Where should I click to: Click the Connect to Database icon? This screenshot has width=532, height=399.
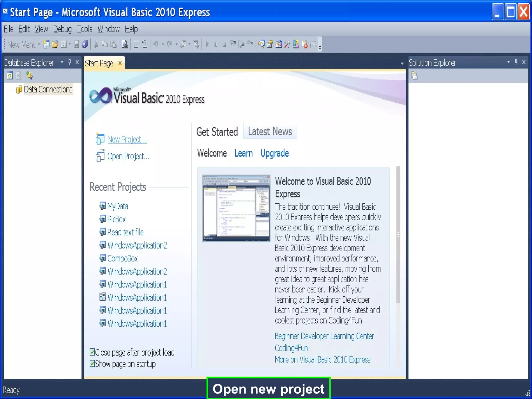(x=29, y=76)
